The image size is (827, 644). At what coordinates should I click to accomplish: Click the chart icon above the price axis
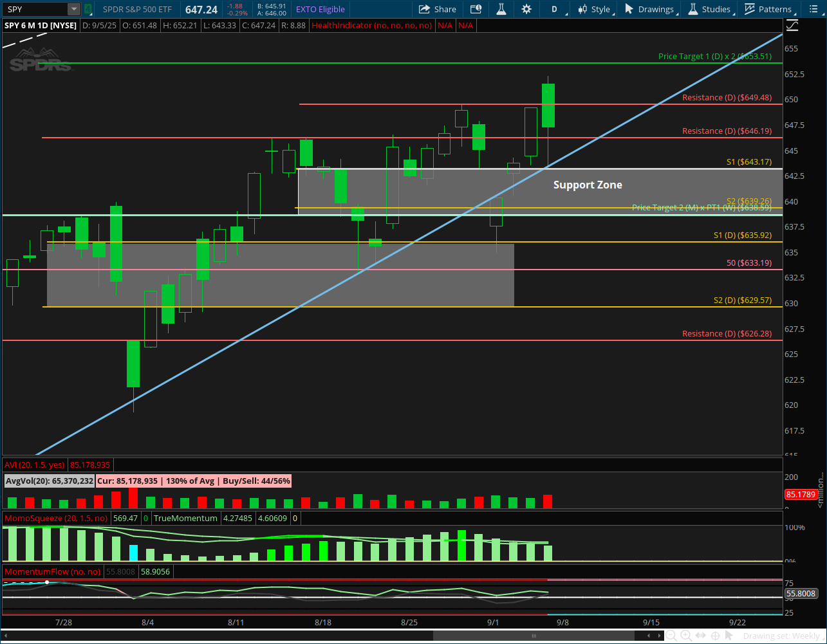(792, 26)
